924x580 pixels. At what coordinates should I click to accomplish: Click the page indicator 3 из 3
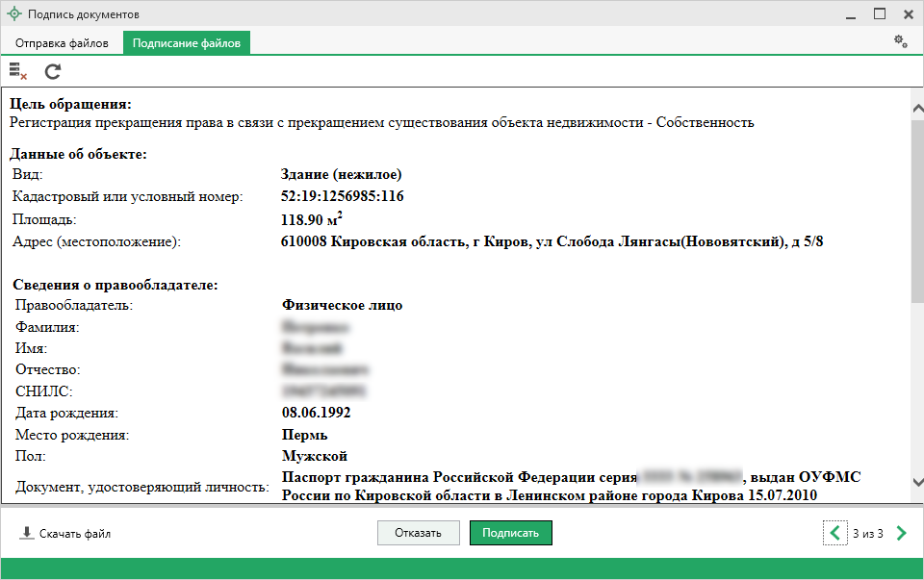click(867, 534)
